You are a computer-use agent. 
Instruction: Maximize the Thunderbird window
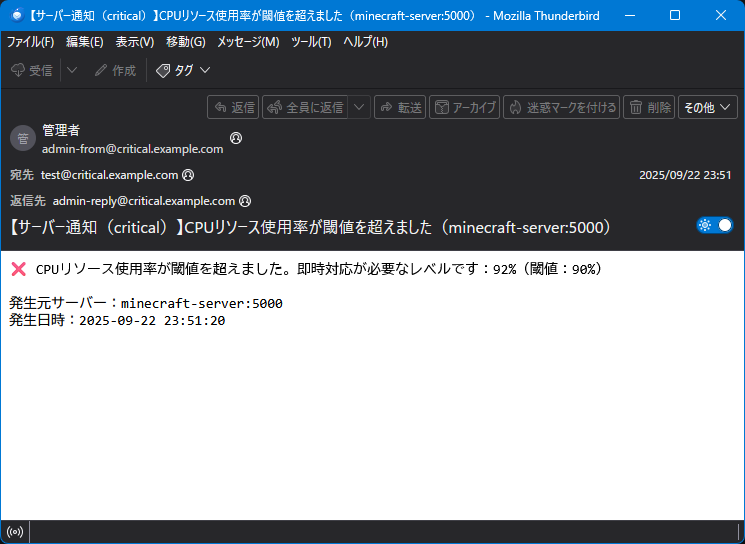(675, 16)
